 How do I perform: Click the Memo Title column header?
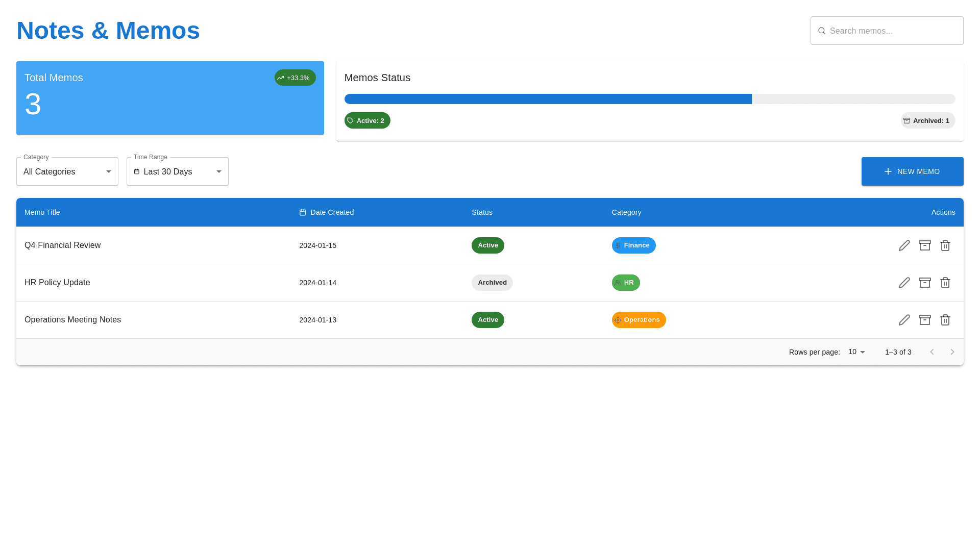click(42, 212)
